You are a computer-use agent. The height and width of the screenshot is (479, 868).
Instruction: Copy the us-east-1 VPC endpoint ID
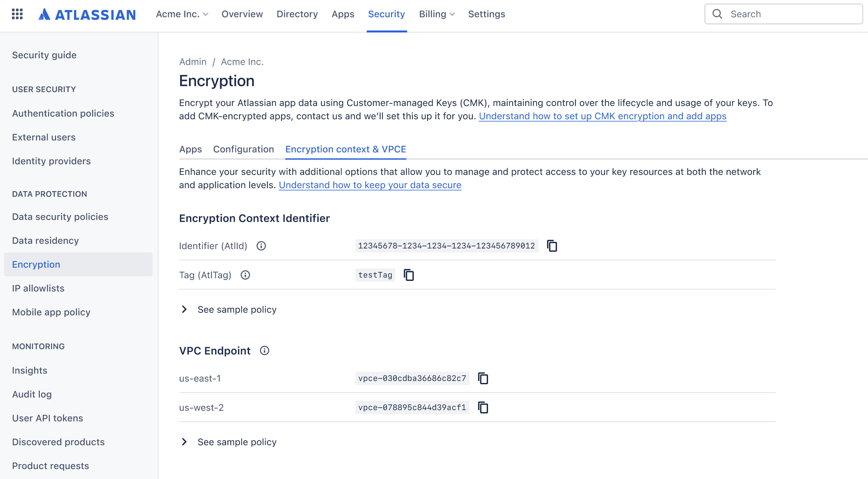(483, 378)
